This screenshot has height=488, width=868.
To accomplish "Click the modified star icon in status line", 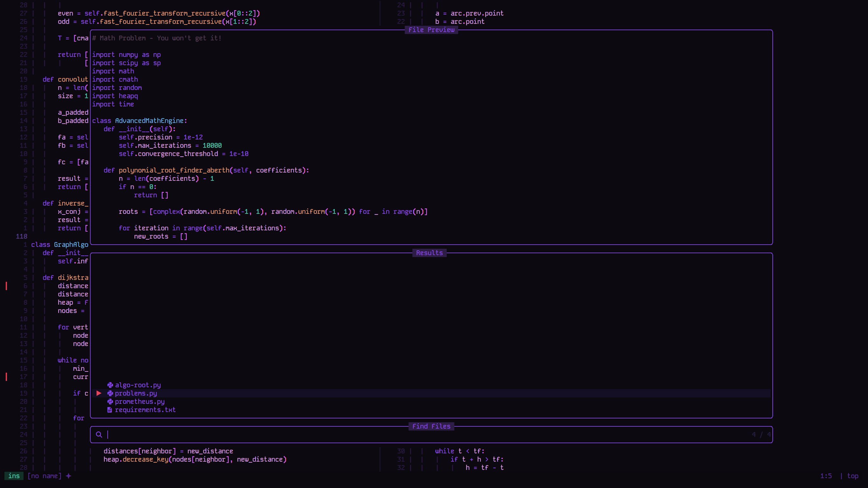I will (x=68, y=476).
